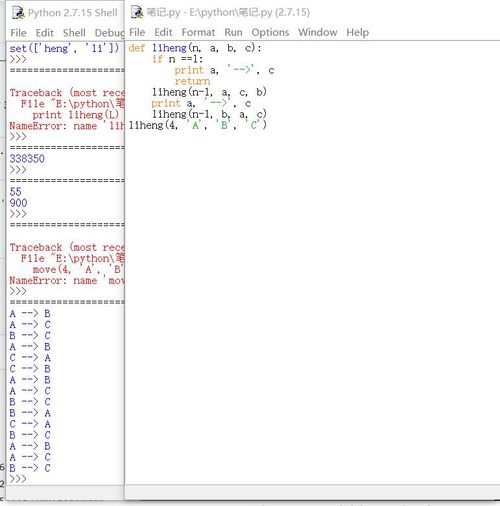Click the Python Shell window title icon
Viewport: 500px width, 506px height.
coord(18,13)
